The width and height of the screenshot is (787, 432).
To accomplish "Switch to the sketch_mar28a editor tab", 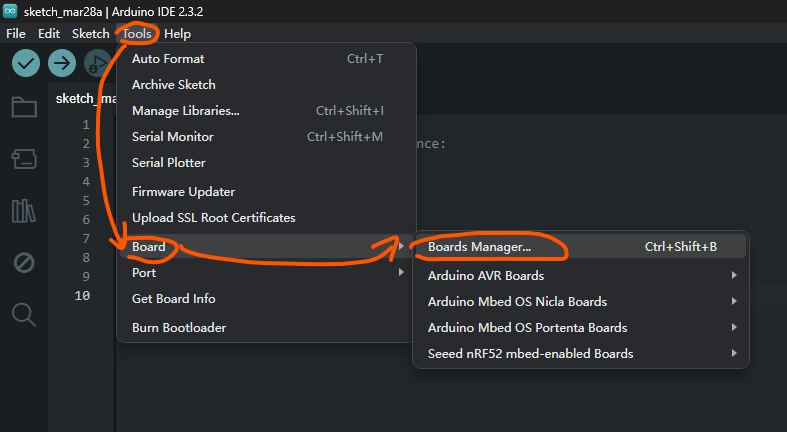I will [82, 98].
